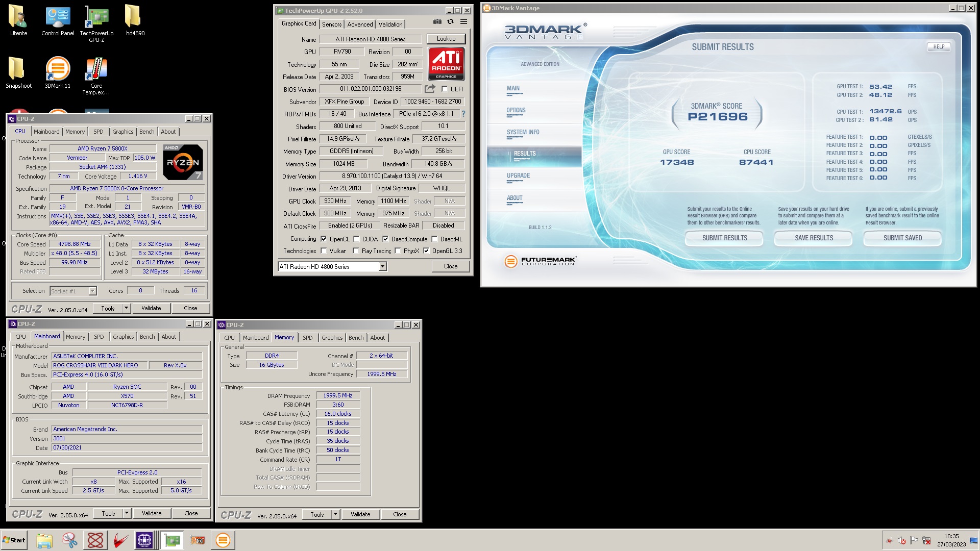This screenshot has height=551, width=980.
Task: Click Validate in the CPU-Z Memory window
Action: 360,514
